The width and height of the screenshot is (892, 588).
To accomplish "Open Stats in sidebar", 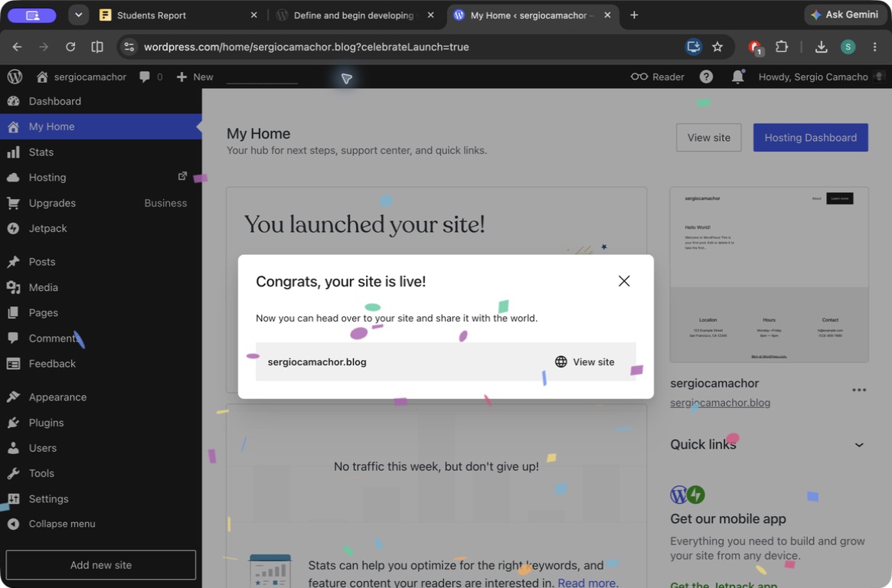I will coord(101,152).
